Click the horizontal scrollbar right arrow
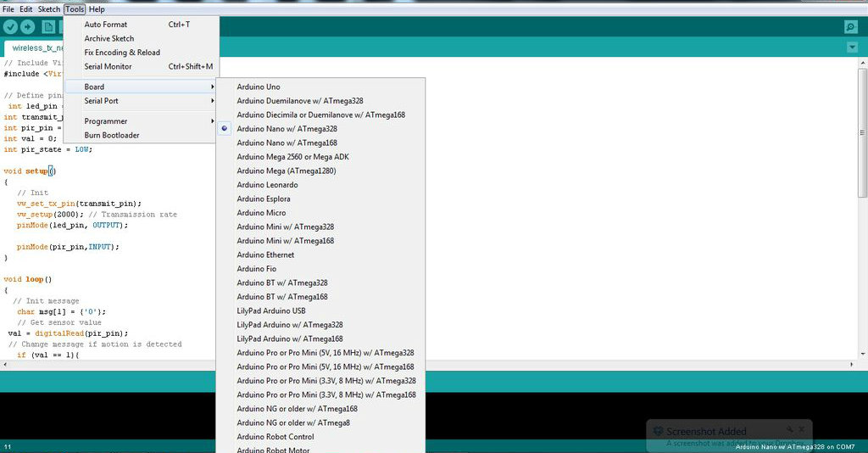The height and width of the screenshot is (453, 868). tap(852, 365)
